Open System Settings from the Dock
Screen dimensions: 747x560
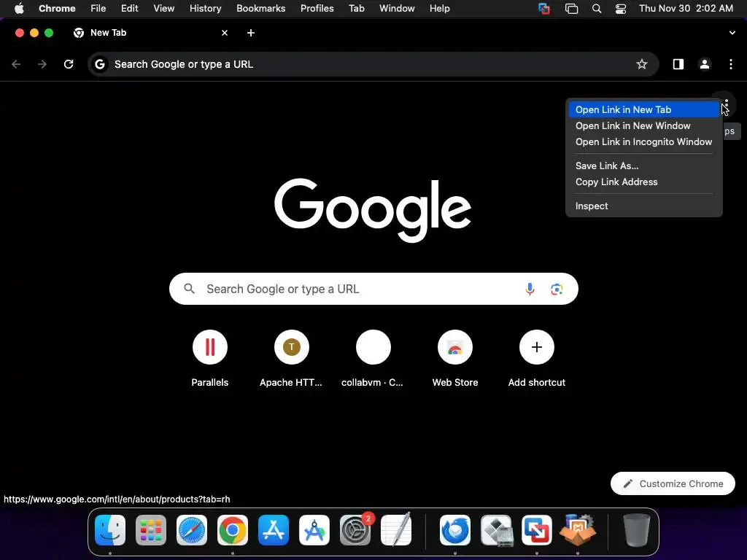click(x=355, y=530)
